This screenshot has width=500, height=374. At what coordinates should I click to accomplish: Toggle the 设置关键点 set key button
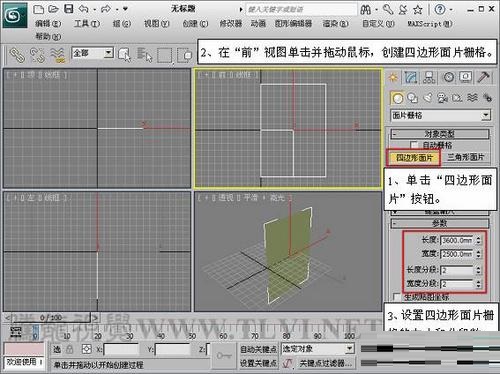pyautogui.click(x=258, y=363)
